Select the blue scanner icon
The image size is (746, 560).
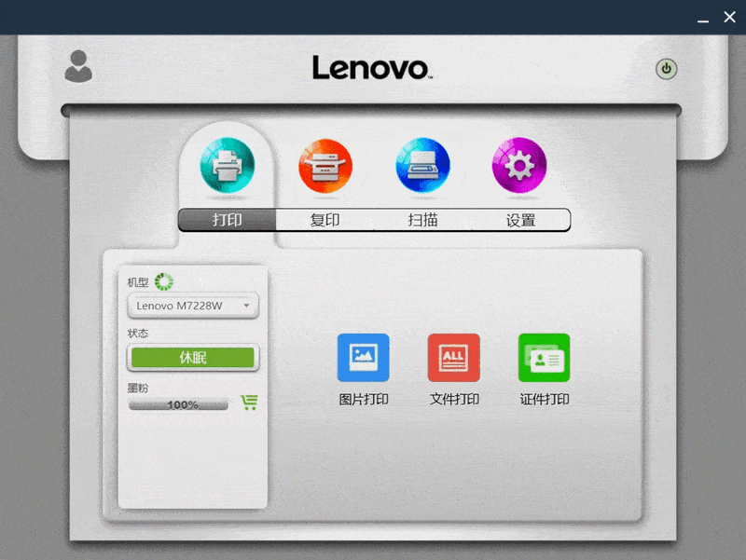click(423, 166)
